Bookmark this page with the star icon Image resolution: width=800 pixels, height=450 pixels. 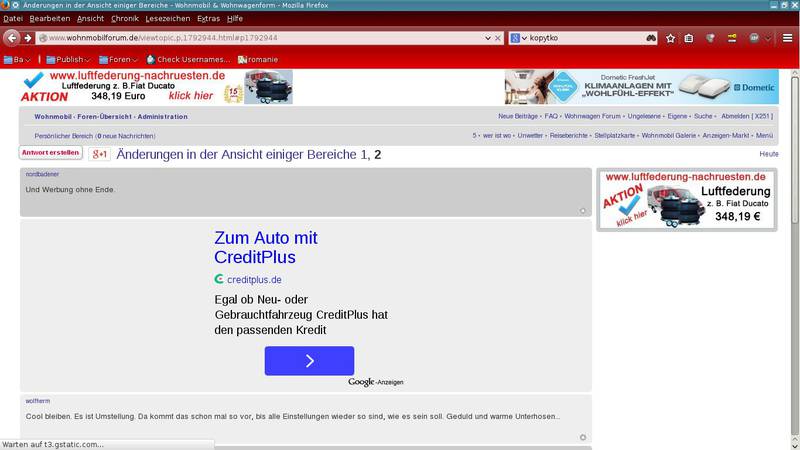(670, 38)
